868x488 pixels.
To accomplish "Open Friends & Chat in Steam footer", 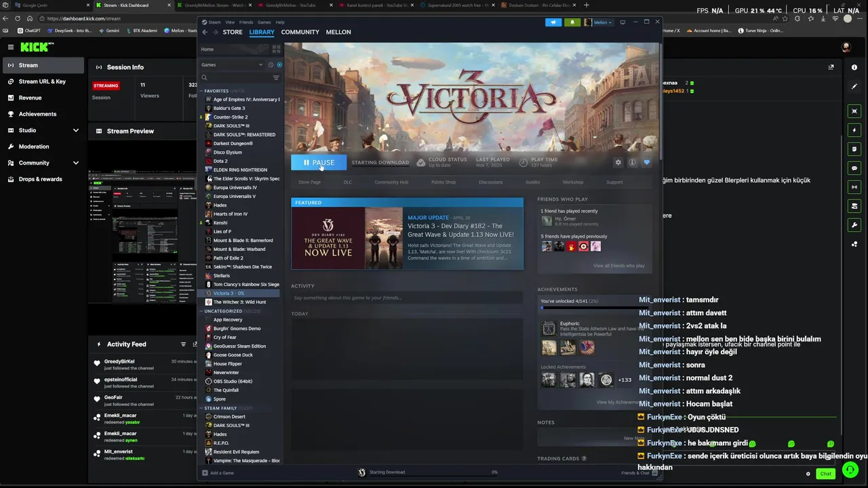I will pos(639,472).
